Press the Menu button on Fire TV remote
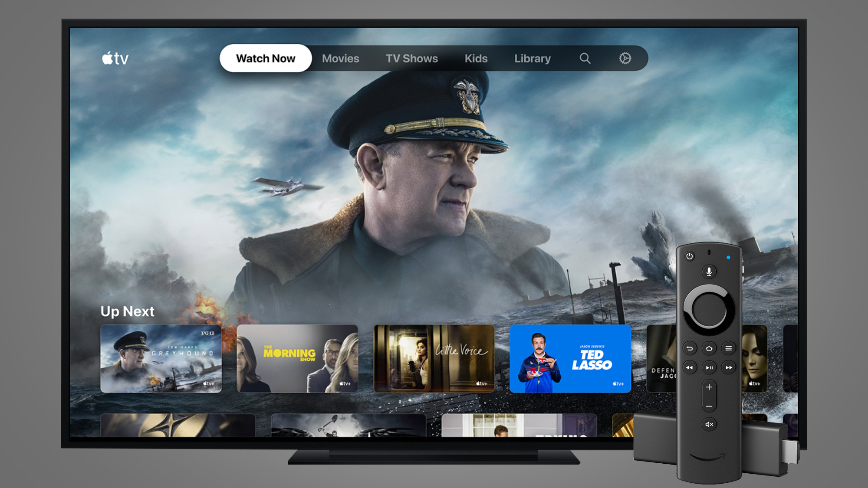The width and height of the screenshot is (868, 488). (x=728, y=348)
